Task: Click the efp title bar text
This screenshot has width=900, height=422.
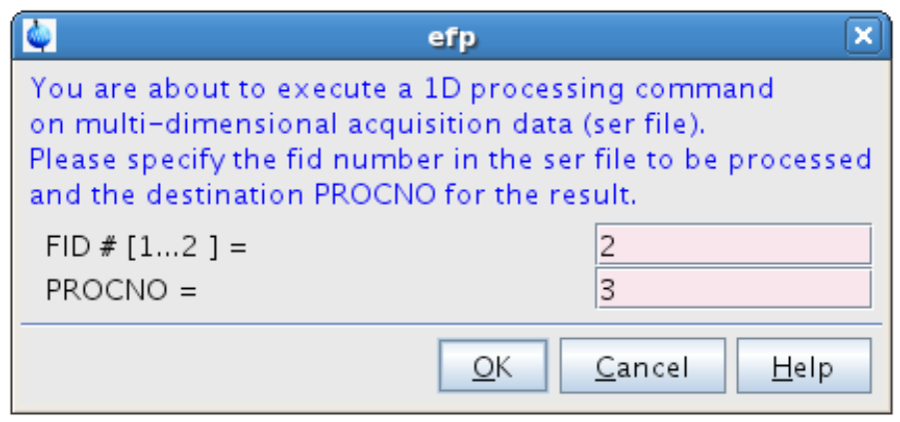Action: point(450,38)
